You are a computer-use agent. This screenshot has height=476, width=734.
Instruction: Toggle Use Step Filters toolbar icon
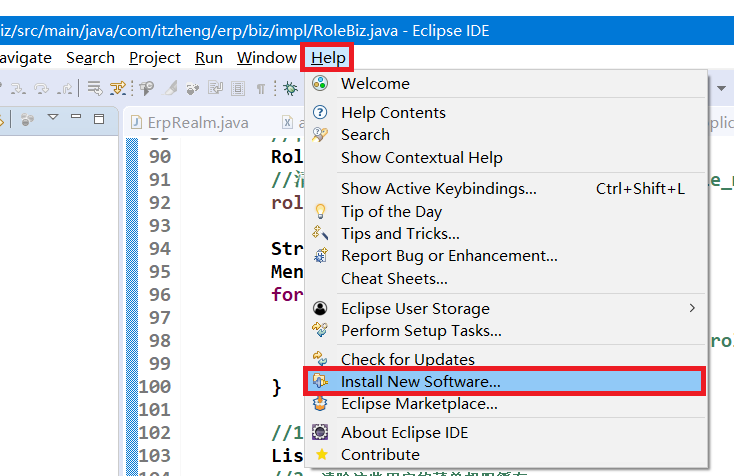[x=117, y=88]
